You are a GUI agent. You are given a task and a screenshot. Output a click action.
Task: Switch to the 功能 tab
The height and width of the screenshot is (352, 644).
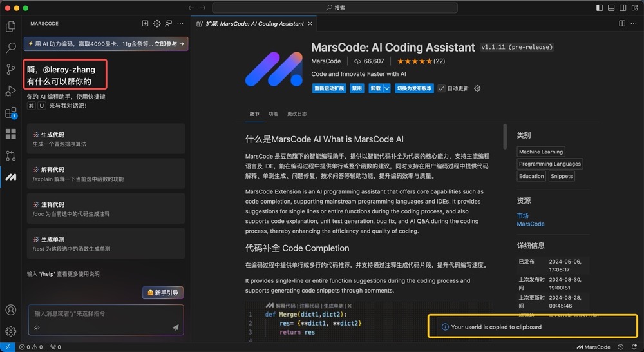click(x=273, y=114)
